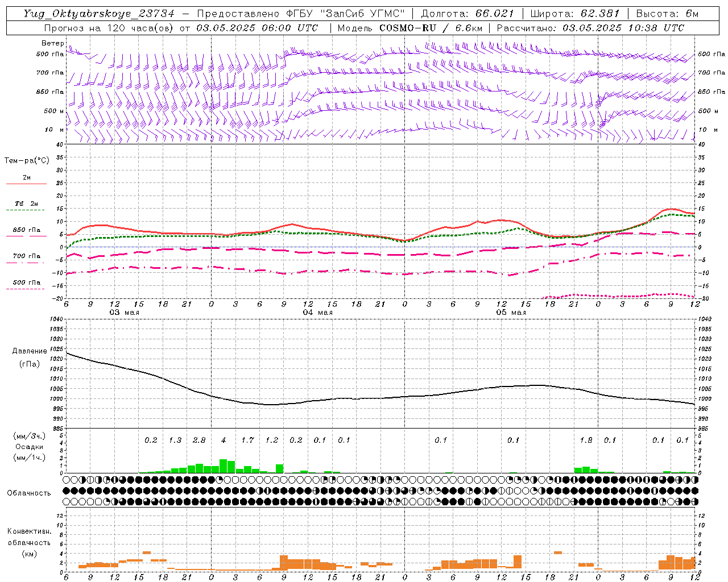Click the 850 гПа temperature legend label

coord(26,230)
